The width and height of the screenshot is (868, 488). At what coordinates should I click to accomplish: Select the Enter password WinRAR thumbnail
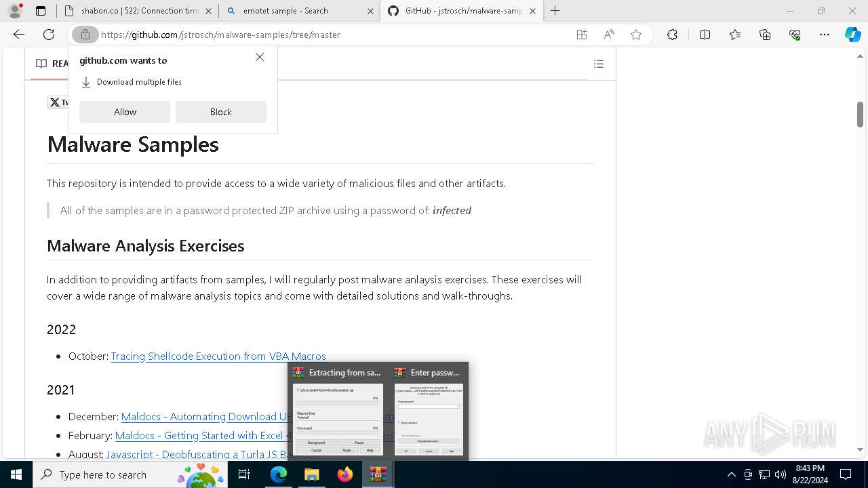(429, 411)
